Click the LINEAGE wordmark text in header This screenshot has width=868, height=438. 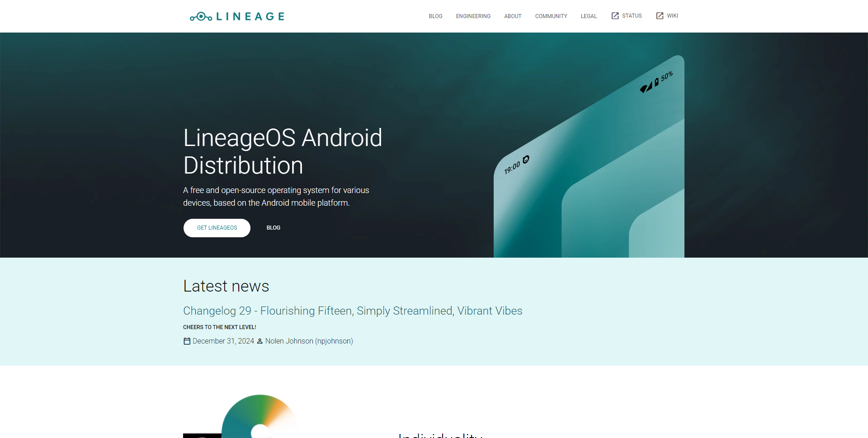[x=250, y=17]
